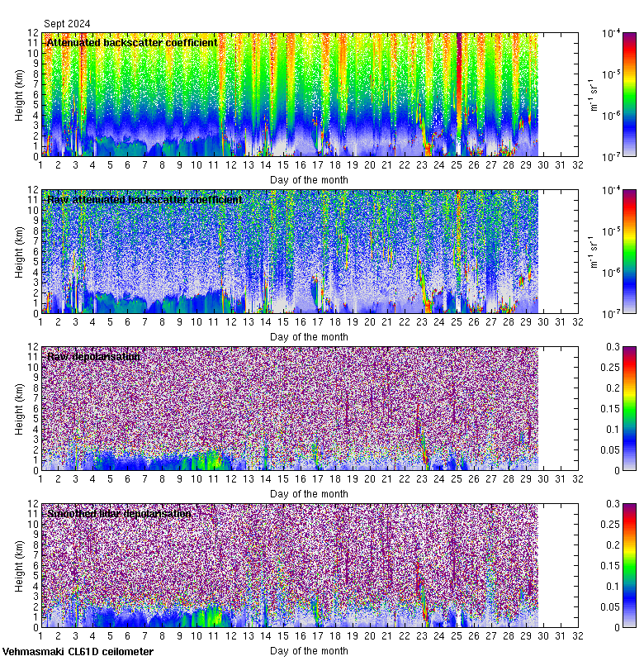Select the "Attenuated backscatter coefficient" top plot title
This screenshot has height=661, width=644.
pyautogui.click(x=132, y=42)
